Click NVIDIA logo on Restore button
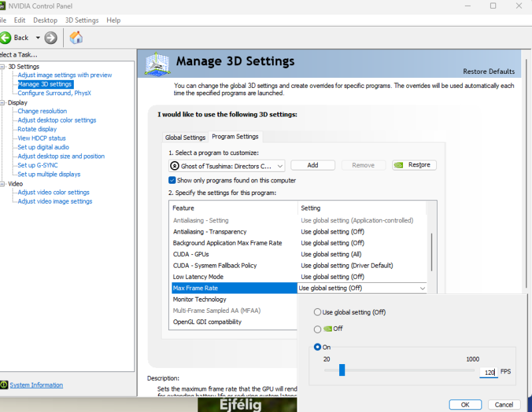Viewport: 532px width, 412px height. [398, 165]
